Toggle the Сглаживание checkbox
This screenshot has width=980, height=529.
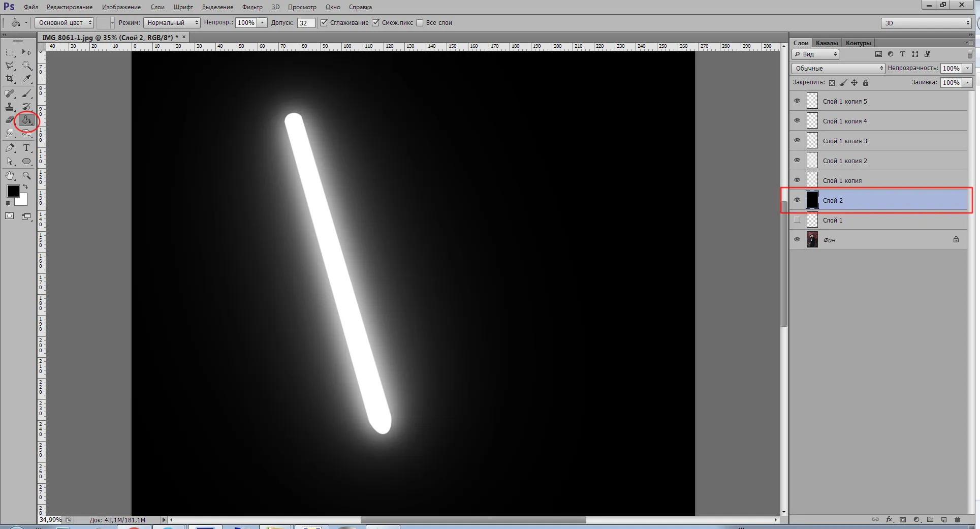tap(324, 23)
